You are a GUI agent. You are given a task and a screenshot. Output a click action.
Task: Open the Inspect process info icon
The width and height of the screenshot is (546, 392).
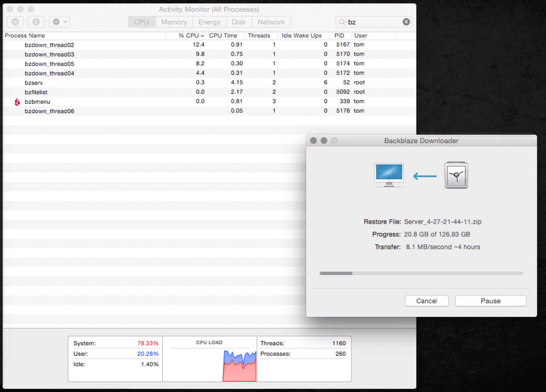tap(36, 22)
